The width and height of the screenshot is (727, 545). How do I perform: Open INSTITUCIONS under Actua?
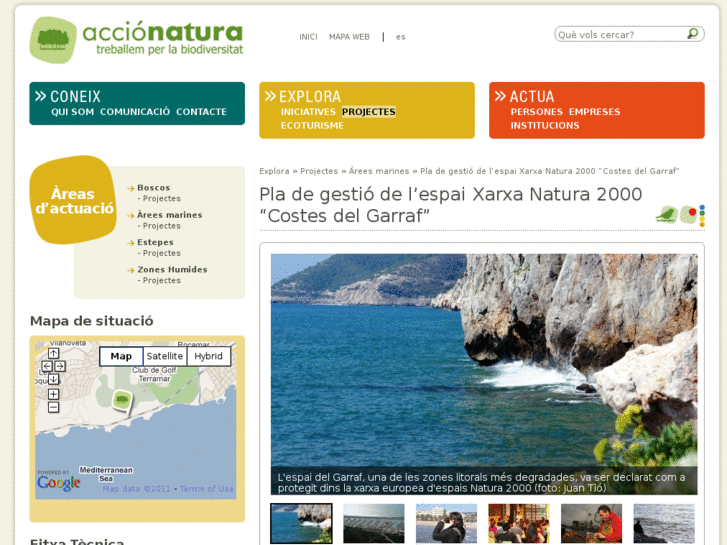(x=545, y=125)
